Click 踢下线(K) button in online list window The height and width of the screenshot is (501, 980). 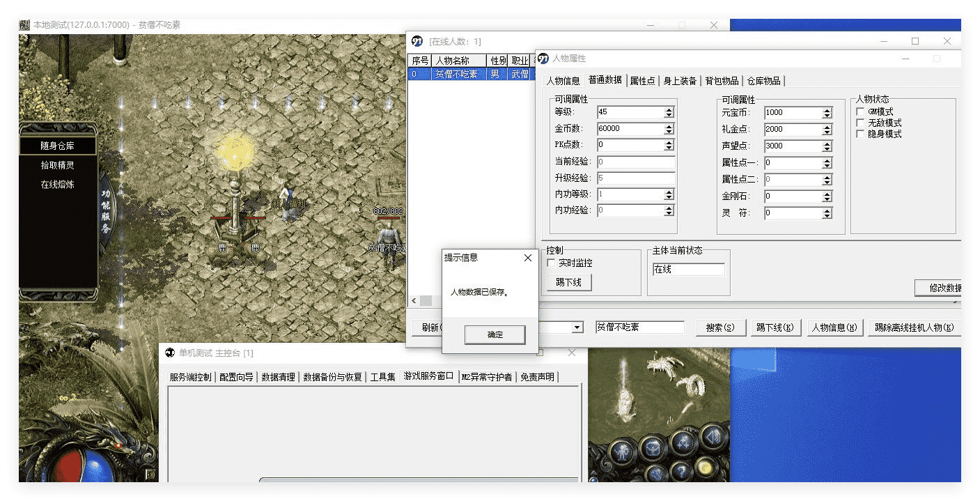pos(775,327)
